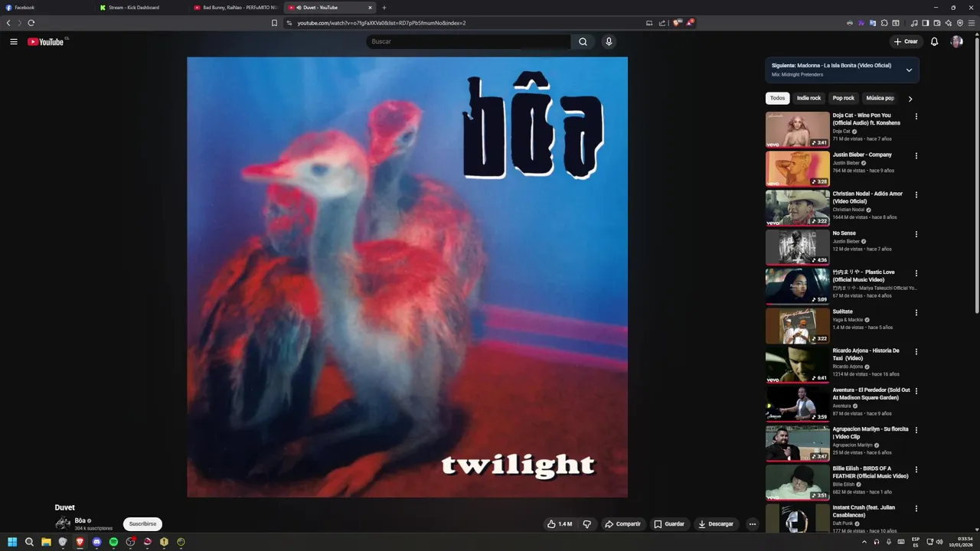Start voice search with the microphone icon
Screen dimensions: 980x551
click(609, 41)
